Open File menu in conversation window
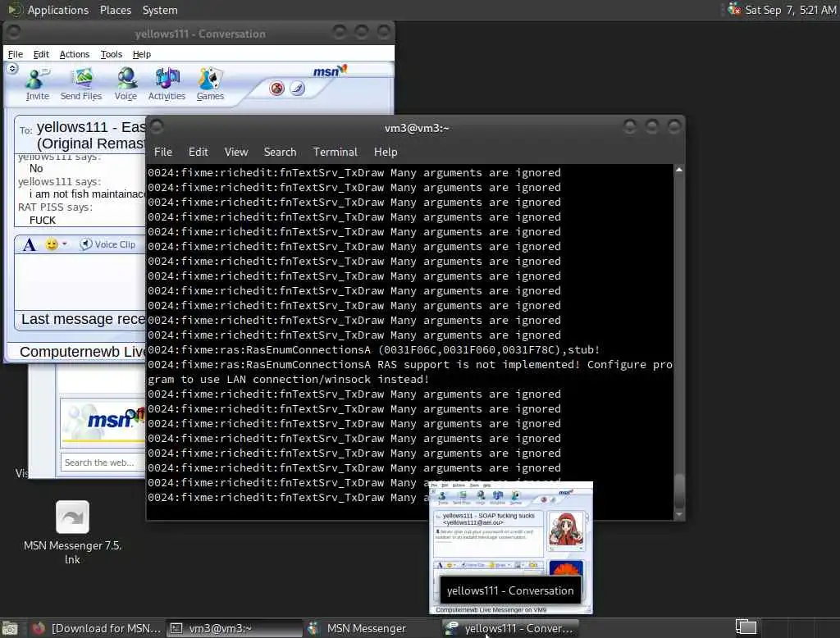The height and width of the screenshot is (638, 840). tap(15, 54)
